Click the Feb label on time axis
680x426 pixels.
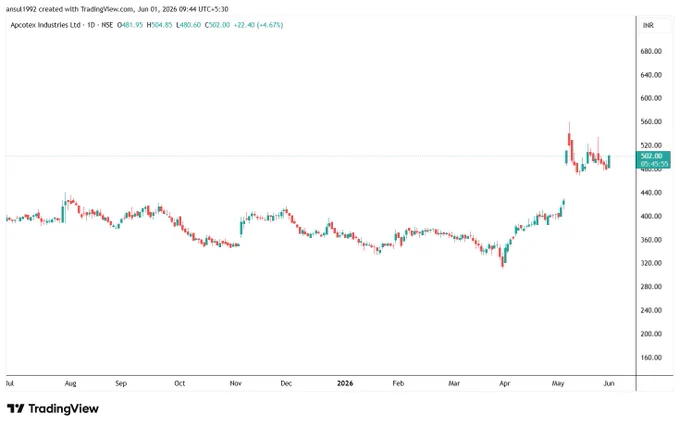tap(398, 383)
